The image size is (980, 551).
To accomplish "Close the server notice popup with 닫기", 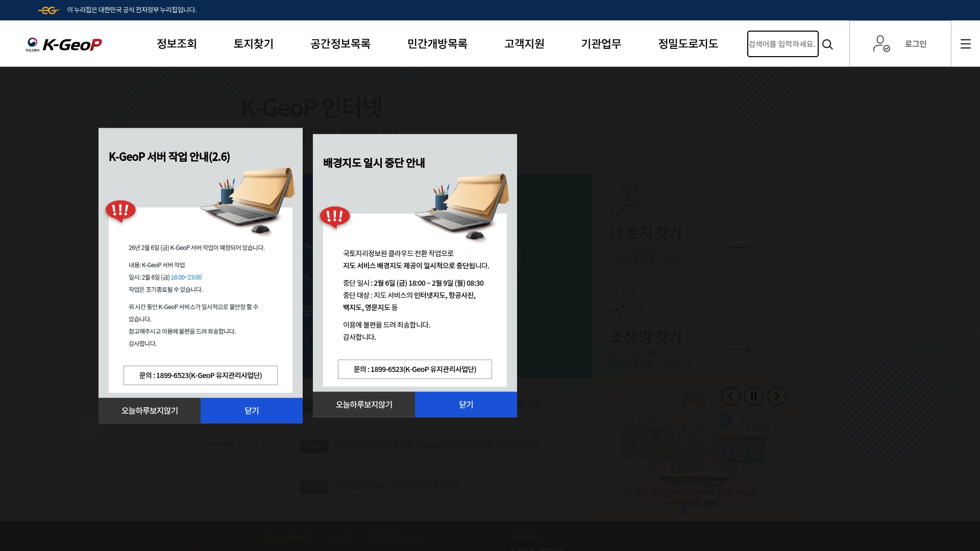I will pyautogui.click(x=252, y=410).
